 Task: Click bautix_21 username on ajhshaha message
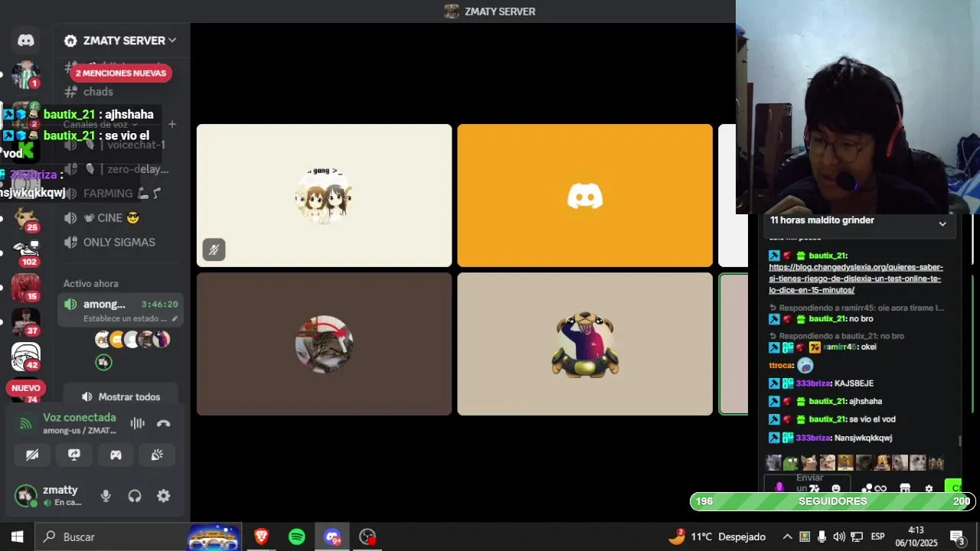coord(827,401)
